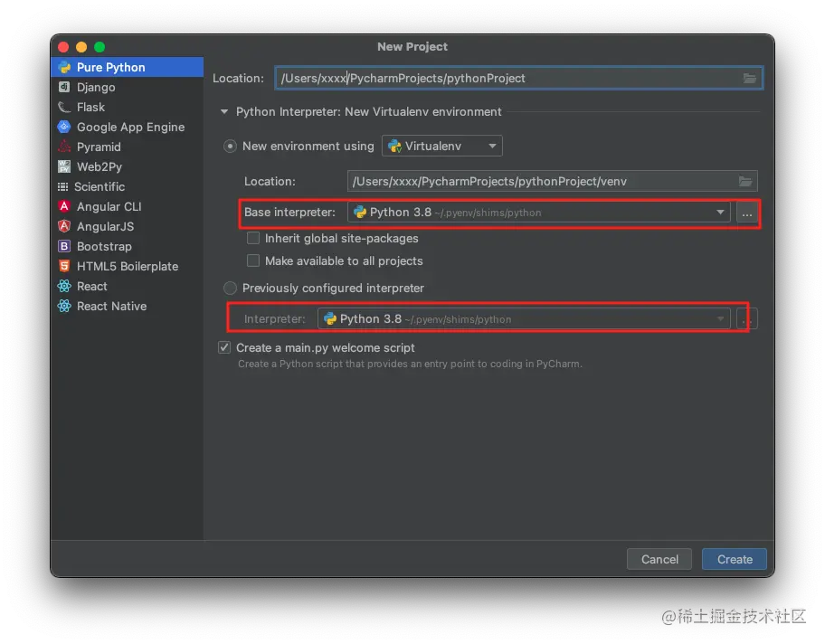Click ellipsis button beside Interpreter field
The height and width of the screenshot is (644, 825).
(746, 319)
